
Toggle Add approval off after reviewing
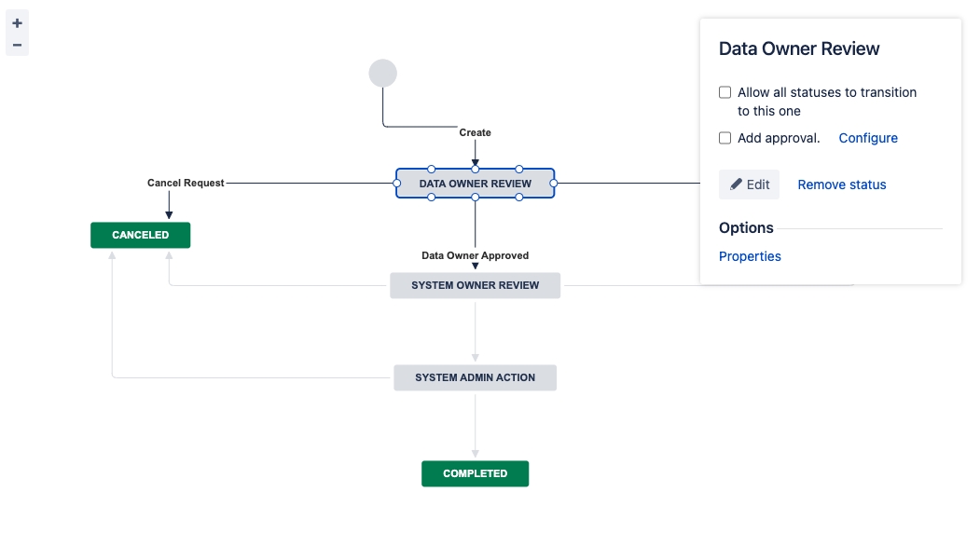pos(725,137)
